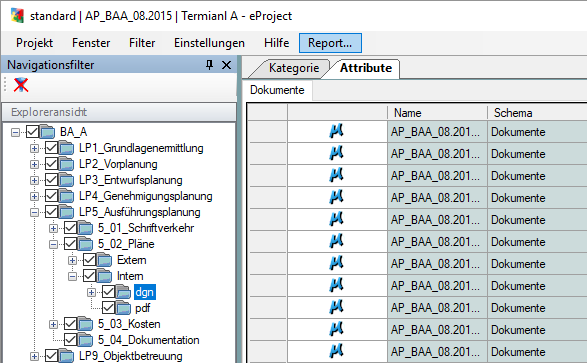Select row header of first document row
This screenshot has width=587, height=363.
tap(267, 131)
